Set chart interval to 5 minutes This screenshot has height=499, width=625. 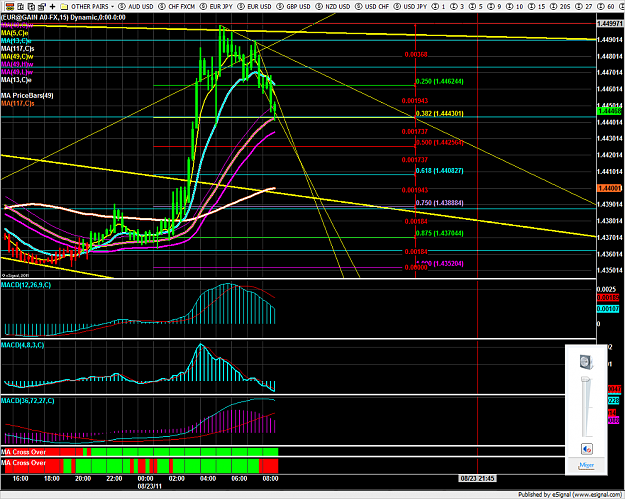476,6
